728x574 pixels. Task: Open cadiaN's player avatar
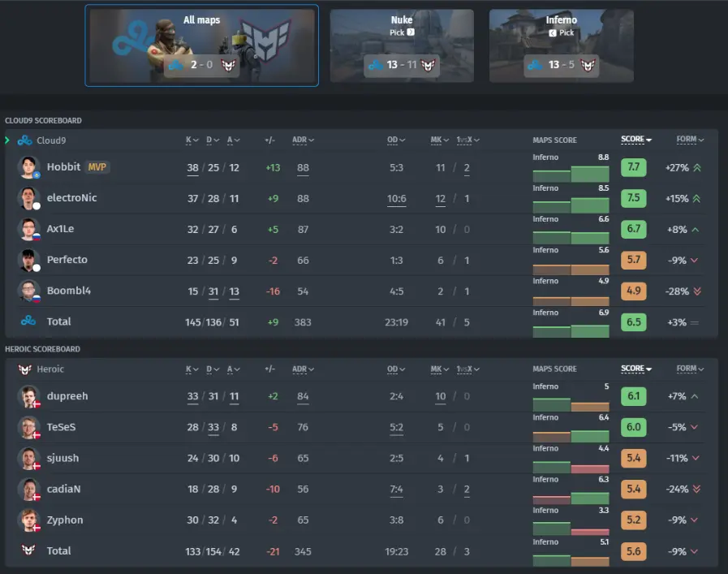[x=28, y=489]
